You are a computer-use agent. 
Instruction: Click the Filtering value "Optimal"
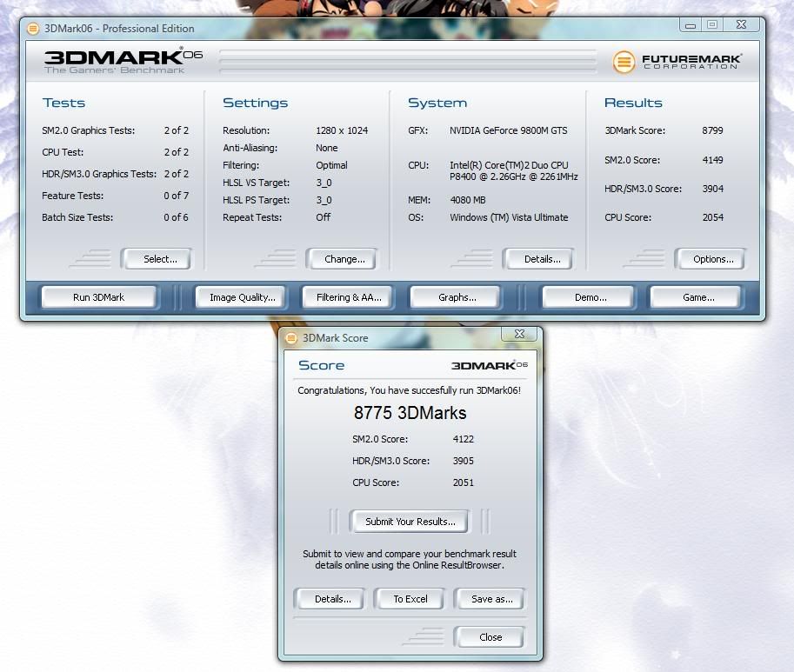tap(331, 165)
